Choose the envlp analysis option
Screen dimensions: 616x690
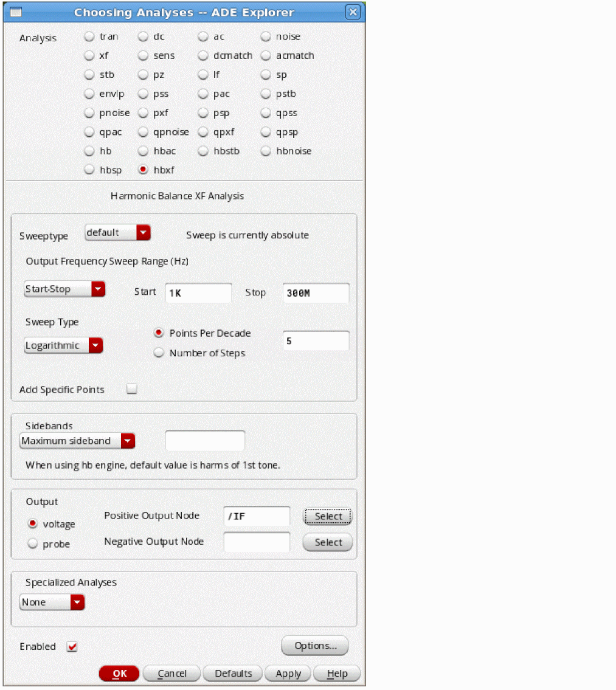click(x=89, y=94)
